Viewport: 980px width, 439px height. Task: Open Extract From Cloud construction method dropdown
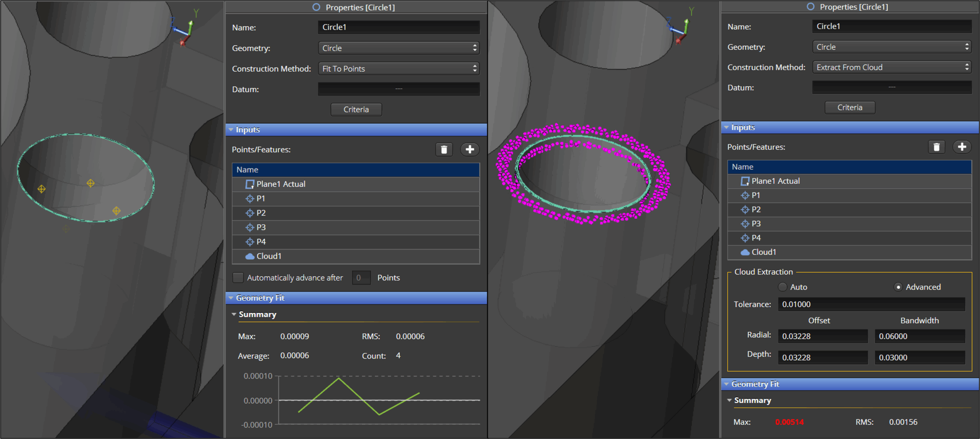[x=892, y=67]
